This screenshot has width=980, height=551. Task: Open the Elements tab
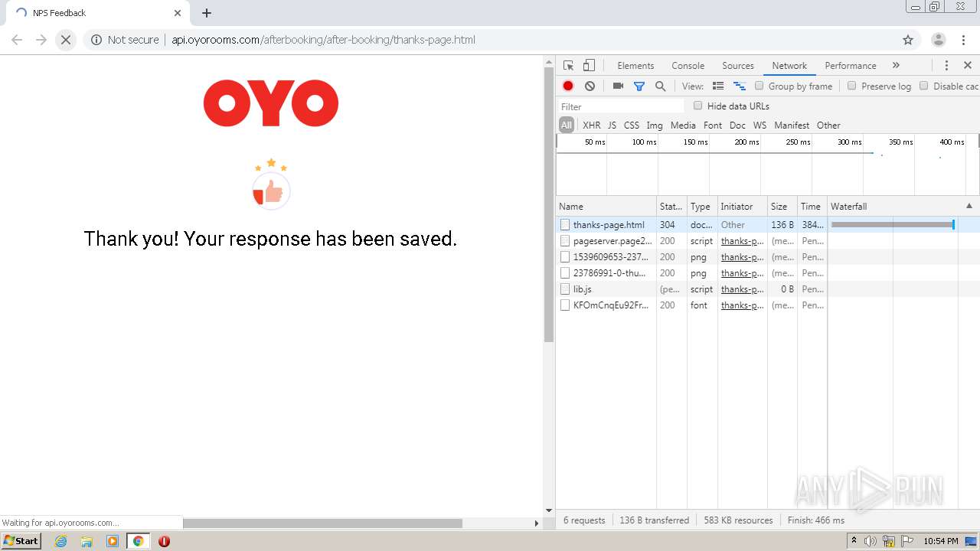coord(635,66)
